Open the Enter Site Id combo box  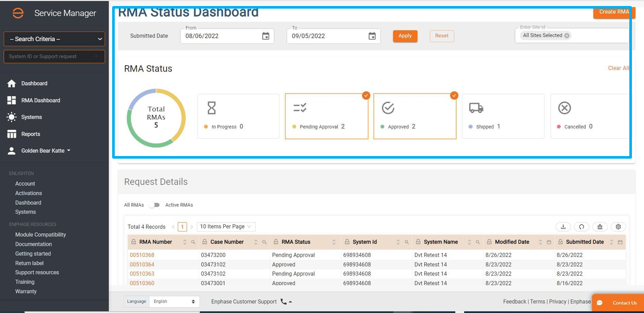(572, 35)
